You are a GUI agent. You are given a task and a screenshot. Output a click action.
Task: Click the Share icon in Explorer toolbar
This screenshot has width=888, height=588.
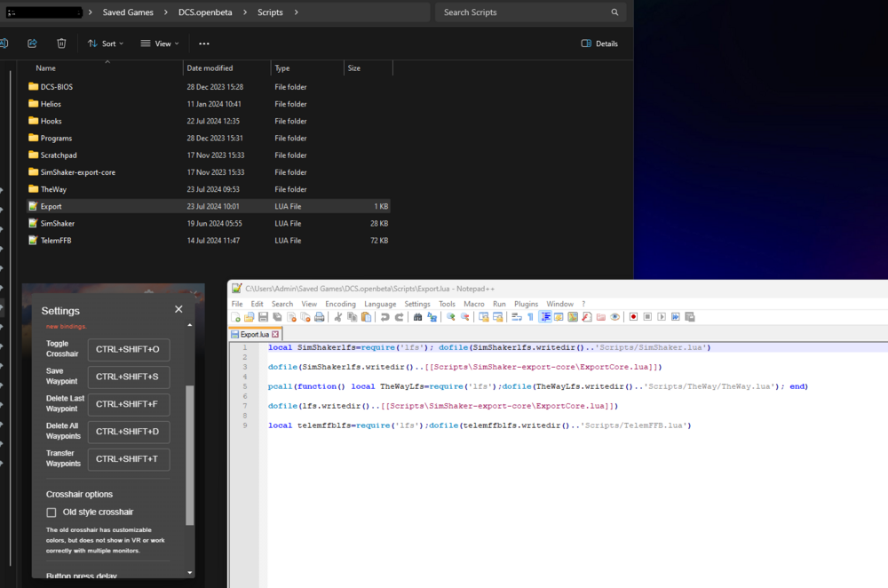[32, 44]
